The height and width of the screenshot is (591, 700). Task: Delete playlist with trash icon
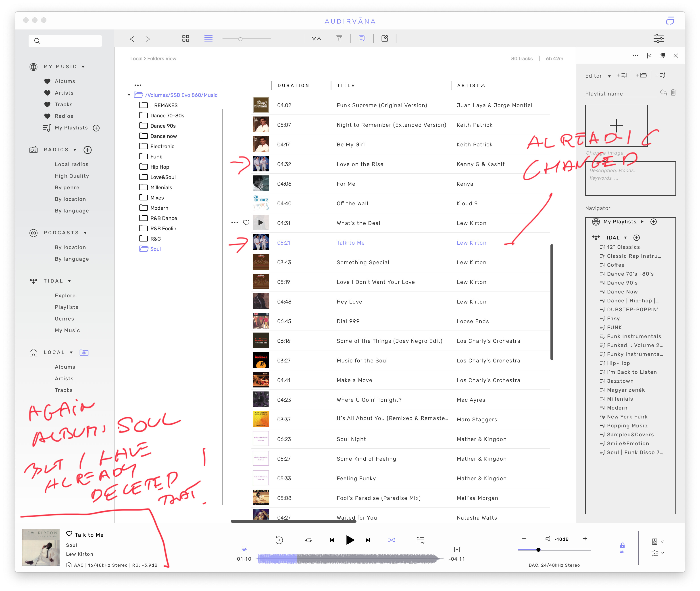point(673,92)
